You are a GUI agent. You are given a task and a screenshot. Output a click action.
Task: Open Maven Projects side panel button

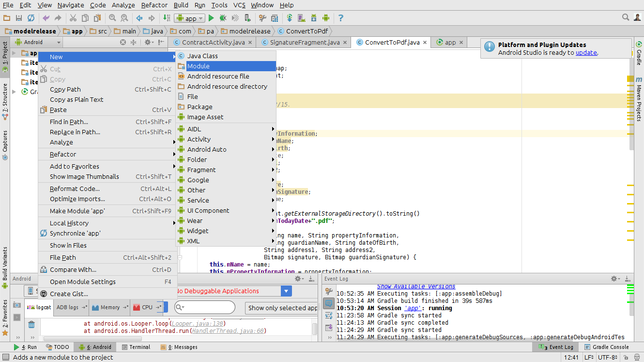click(x=639, y=98)
